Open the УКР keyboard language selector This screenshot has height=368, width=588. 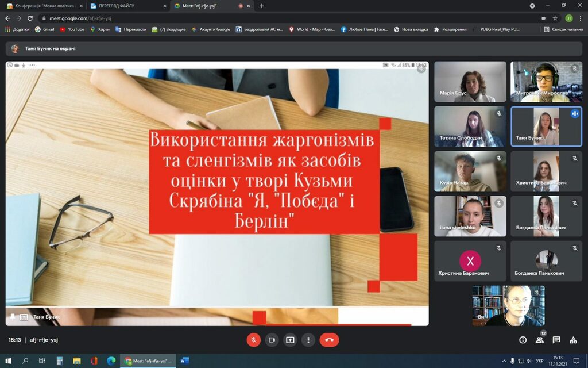click(540, 361)
